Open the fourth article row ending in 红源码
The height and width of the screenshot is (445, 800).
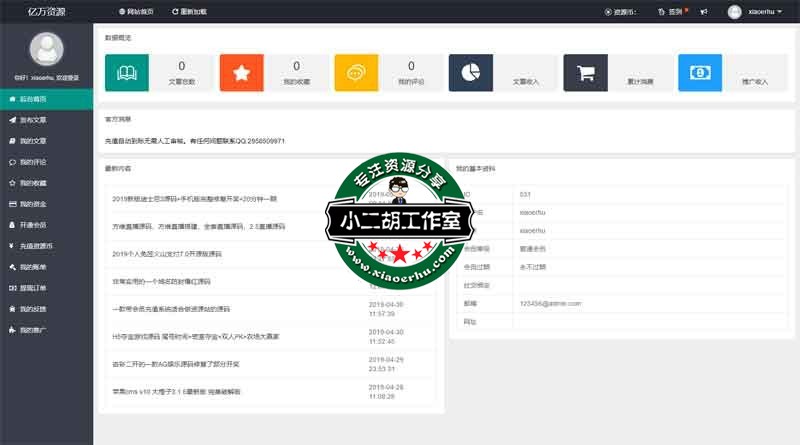point(161,281)
